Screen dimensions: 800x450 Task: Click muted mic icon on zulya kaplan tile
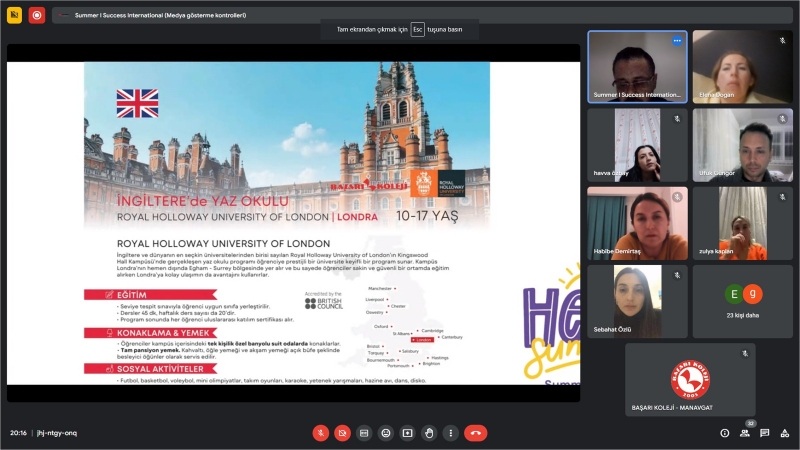782,197
